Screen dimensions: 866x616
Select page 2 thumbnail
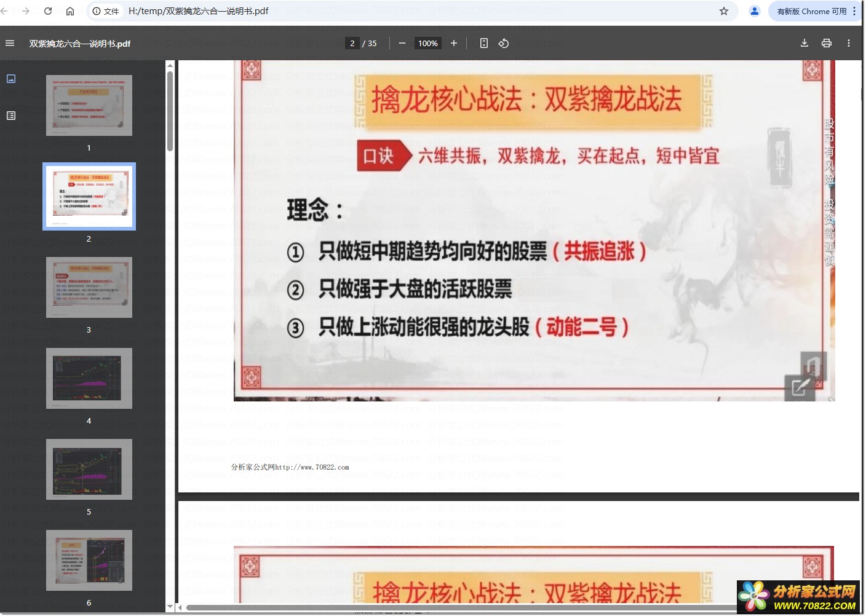pyautogui.click(x=89, y=197)
